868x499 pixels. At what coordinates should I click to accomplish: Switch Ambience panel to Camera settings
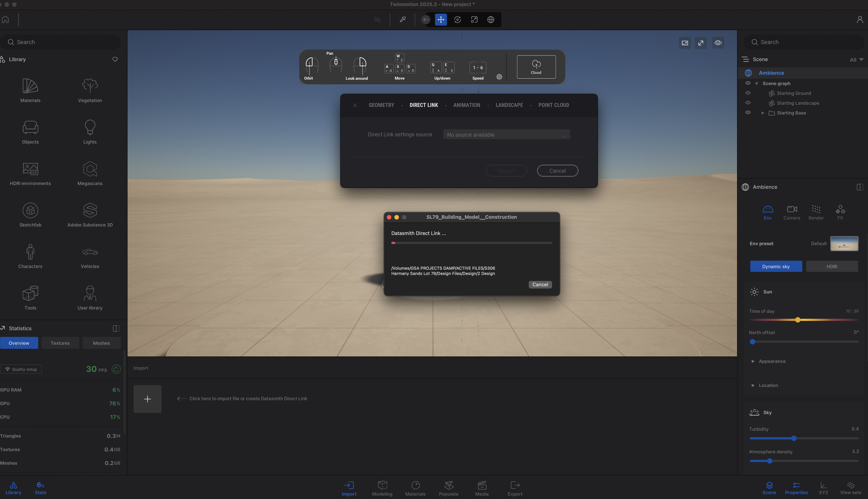tap(792, 213)
